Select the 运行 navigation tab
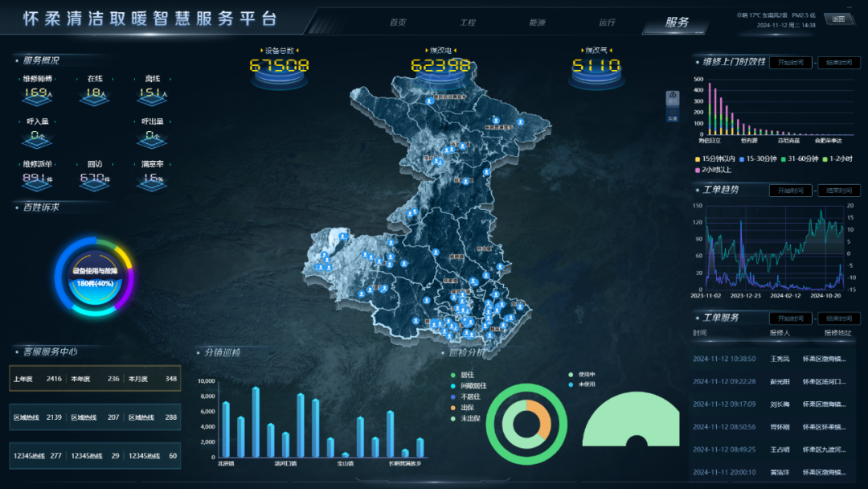868x489 pixels. point(607,23)
